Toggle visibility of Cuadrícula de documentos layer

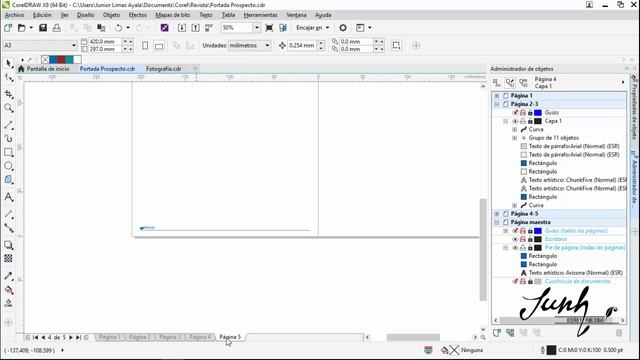point(515,282)
